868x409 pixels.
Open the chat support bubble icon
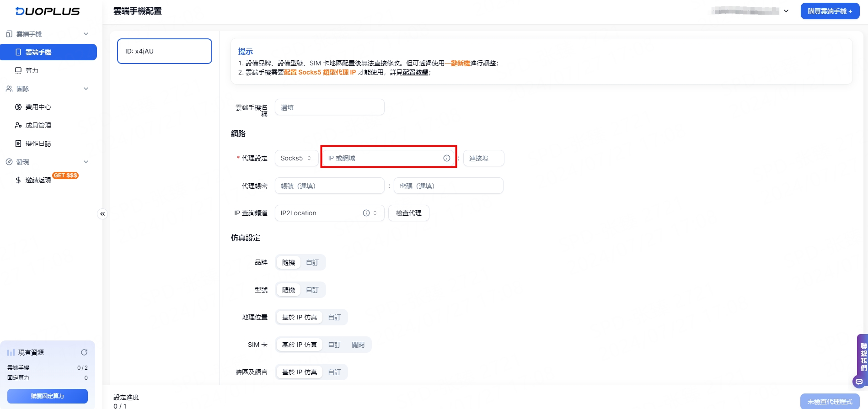tap(859, 381)
